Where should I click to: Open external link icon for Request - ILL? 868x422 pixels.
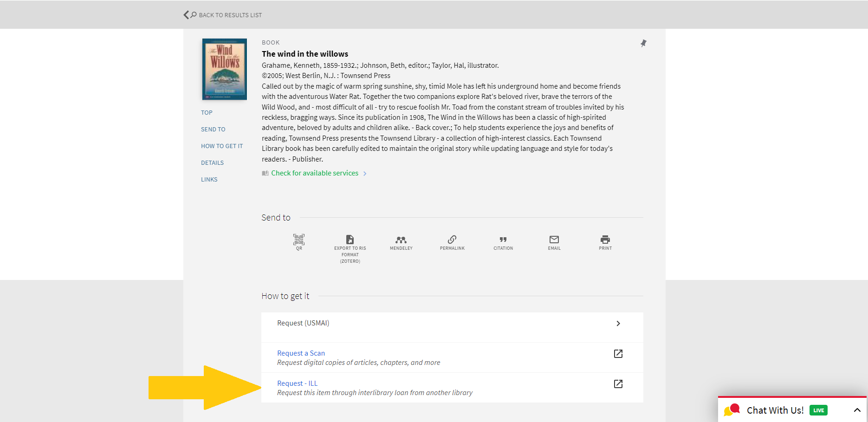618,384
